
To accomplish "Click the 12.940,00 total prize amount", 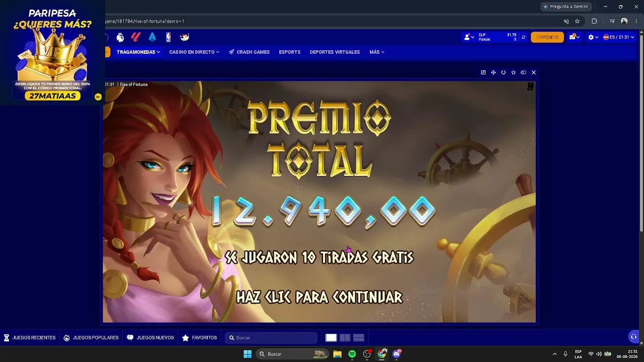I will (x=324, y=211).
